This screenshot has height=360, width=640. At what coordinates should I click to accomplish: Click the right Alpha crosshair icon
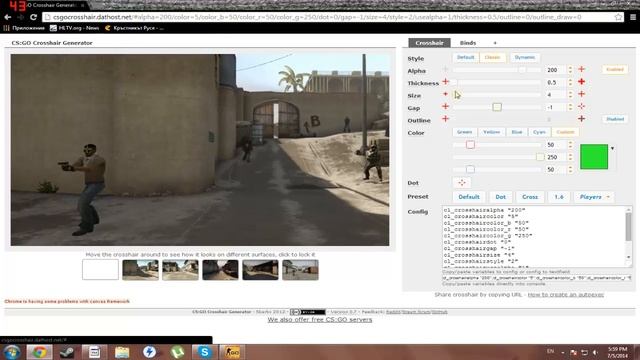tap(581, 69)
